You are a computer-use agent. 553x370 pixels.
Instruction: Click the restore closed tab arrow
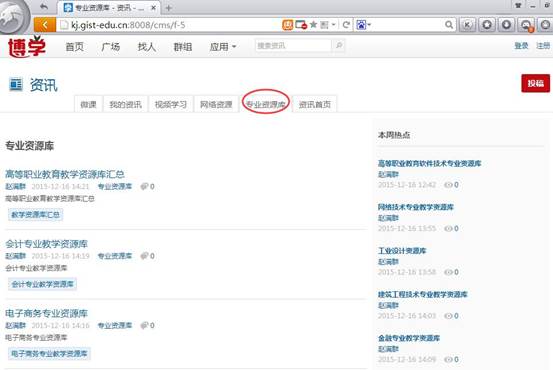pyautogui.click(x=44, y=7)
